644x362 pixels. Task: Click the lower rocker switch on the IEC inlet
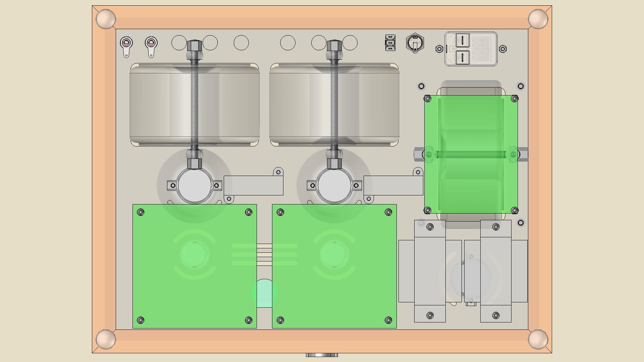[463, 57]
